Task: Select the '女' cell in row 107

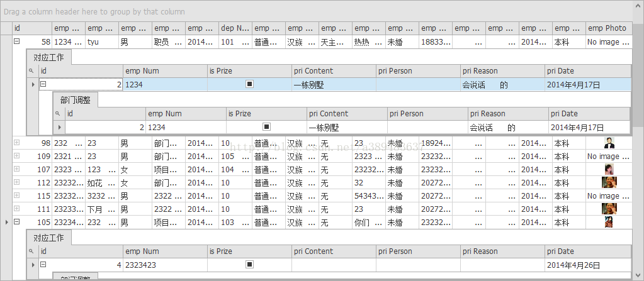Action: click(135, 170)
